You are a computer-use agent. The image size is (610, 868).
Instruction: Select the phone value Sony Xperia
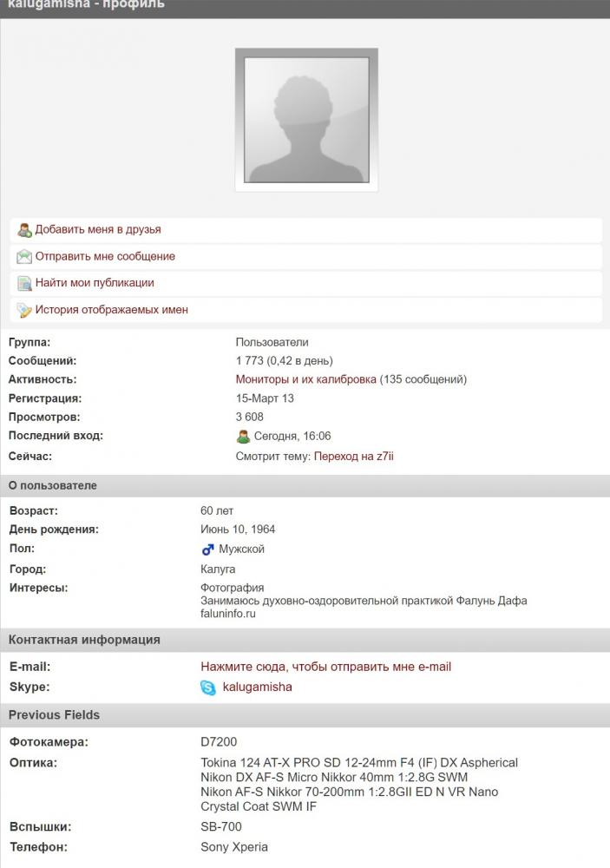[234, 847]
